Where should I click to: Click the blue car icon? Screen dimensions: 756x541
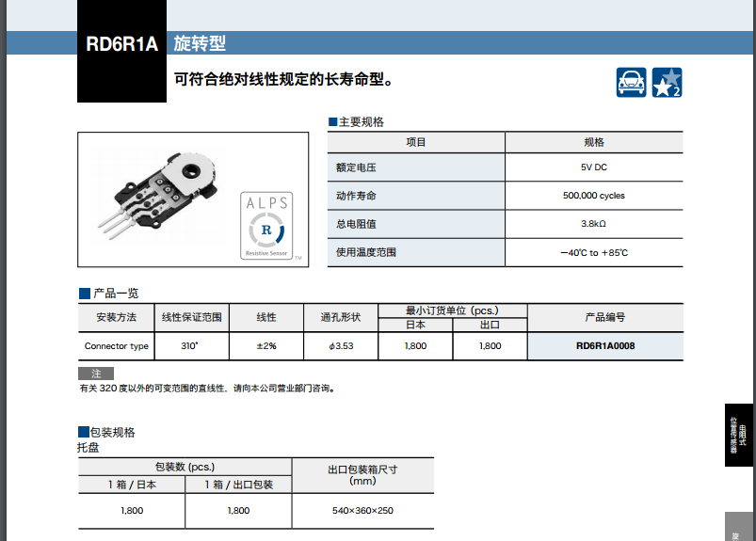click(x=632, y=83)
